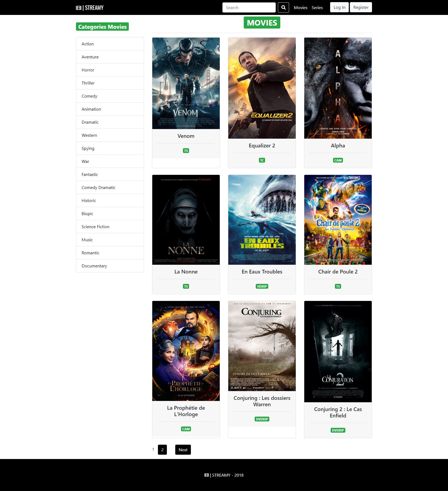The height and width of the screenshot is (491, 448).
Task: Select the Thriller category
Action: [x=110, y=83]
